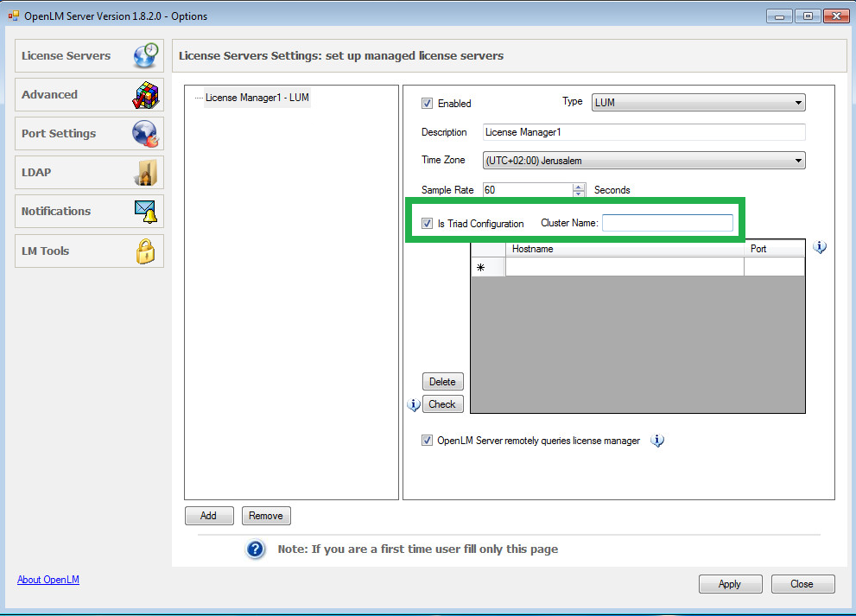Click the Sample Rate value field
This screenshot has width=856, height=616.
click(528, 190)
